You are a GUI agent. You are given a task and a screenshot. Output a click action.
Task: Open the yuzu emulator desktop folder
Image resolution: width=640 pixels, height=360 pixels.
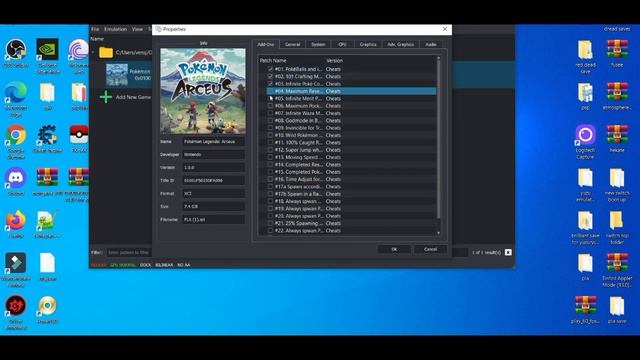[x=585, y=178]
